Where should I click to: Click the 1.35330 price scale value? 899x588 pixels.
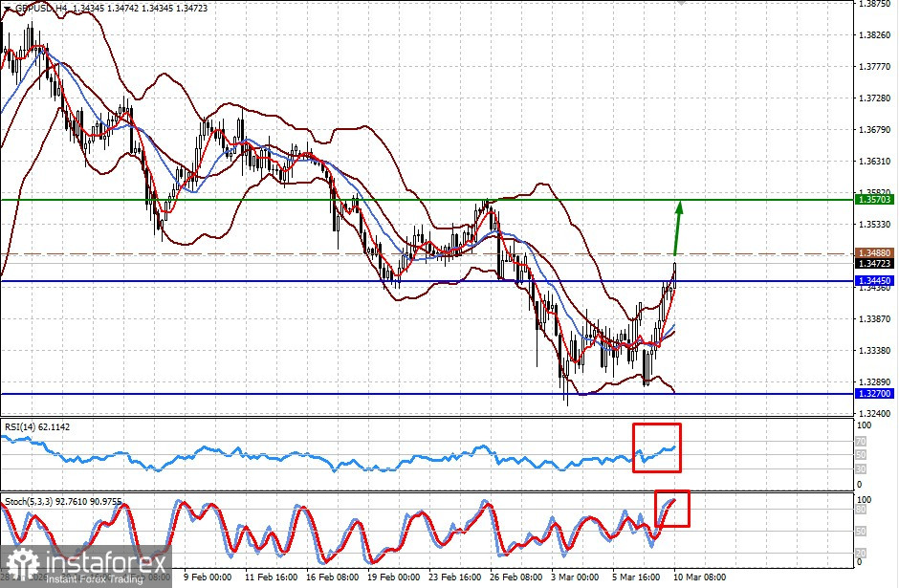pyautogui.click(x=874, y=225)
